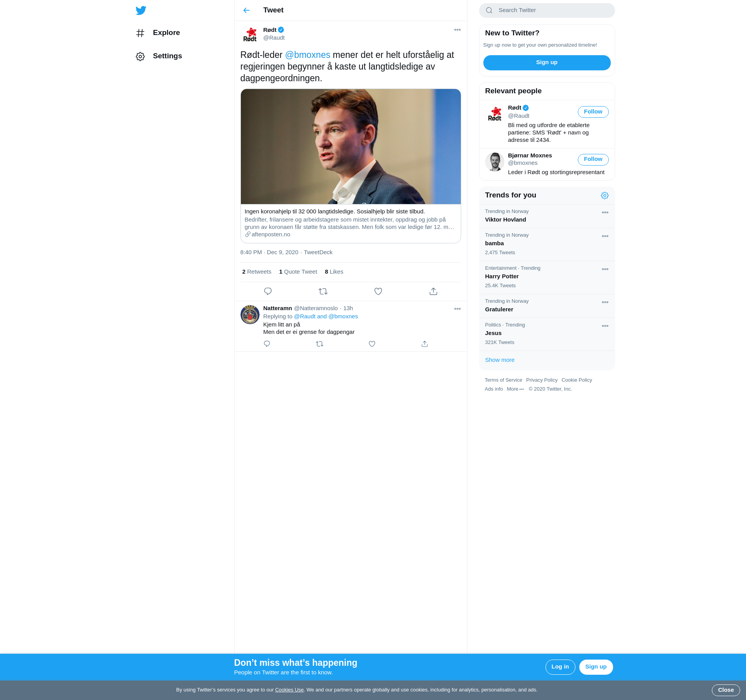The width and height of the screenshot is (746, 700).
Task: Share Natteramn's reply
Action: click(x=425, y=344)
